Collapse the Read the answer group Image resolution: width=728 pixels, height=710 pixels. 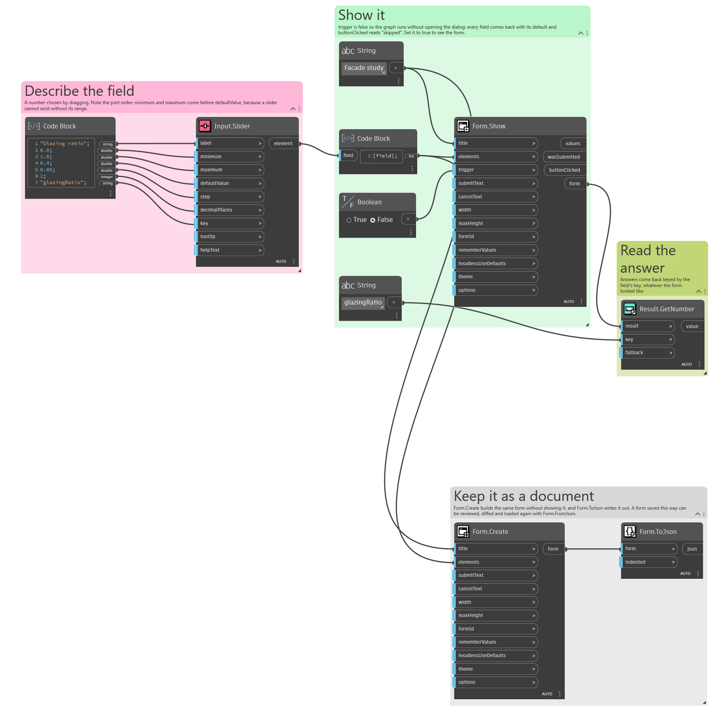click(x=699, y=291)
